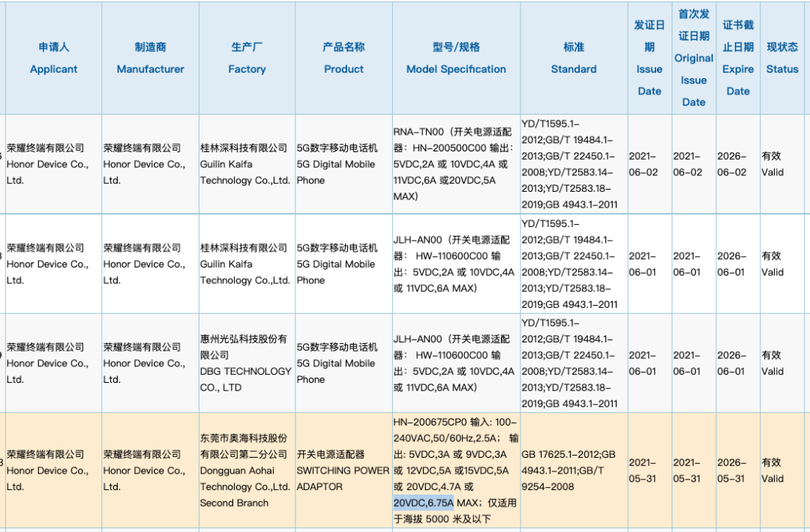
Task: Click the 2021-05-31 issue date cell
Action: [x=649, y=471]
